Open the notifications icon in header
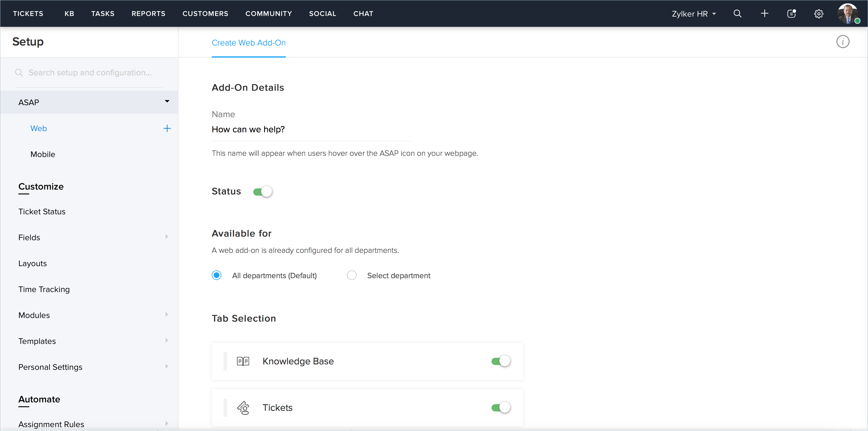 pyautogui.click(x=791, y=14)
